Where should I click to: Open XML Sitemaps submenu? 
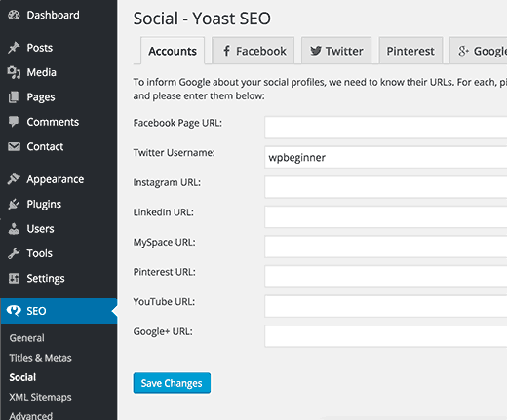coord(40,397)
